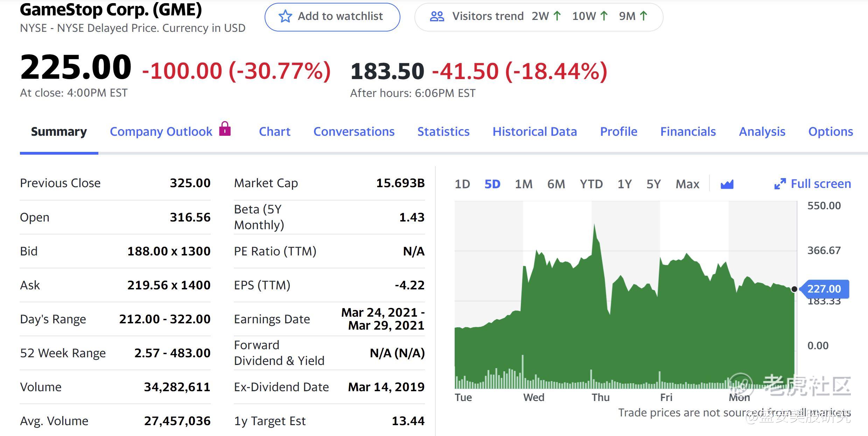Viewport: 868px width, 436px height.
Task: Click the star icon in Add to watchlist
Action: pos(285,16)
